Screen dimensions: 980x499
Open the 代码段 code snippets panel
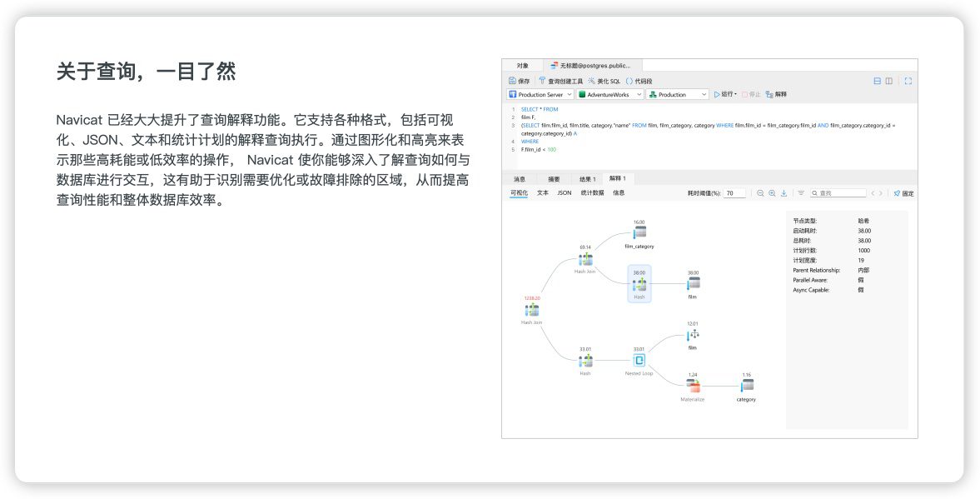(639, 81)
